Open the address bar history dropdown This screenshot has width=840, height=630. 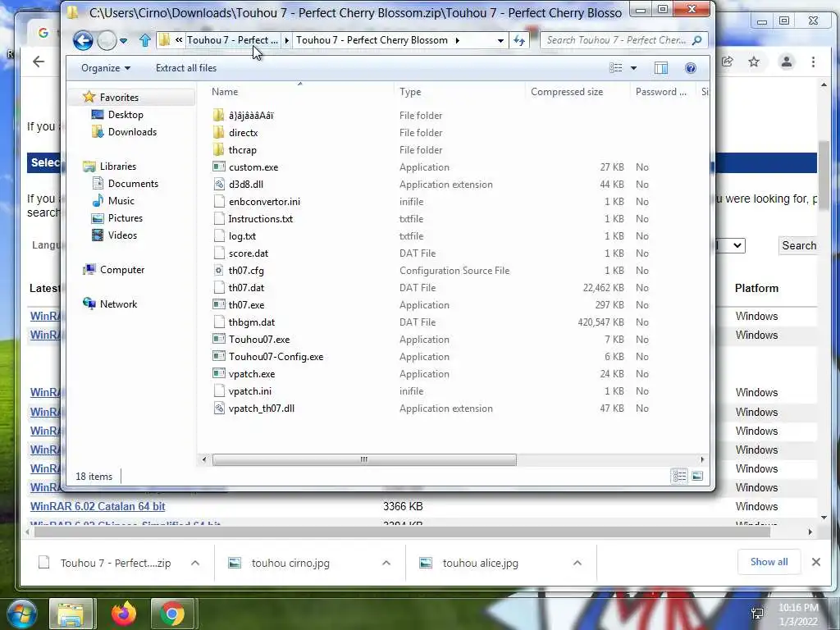pyautogui.click(x=500, y=41)
